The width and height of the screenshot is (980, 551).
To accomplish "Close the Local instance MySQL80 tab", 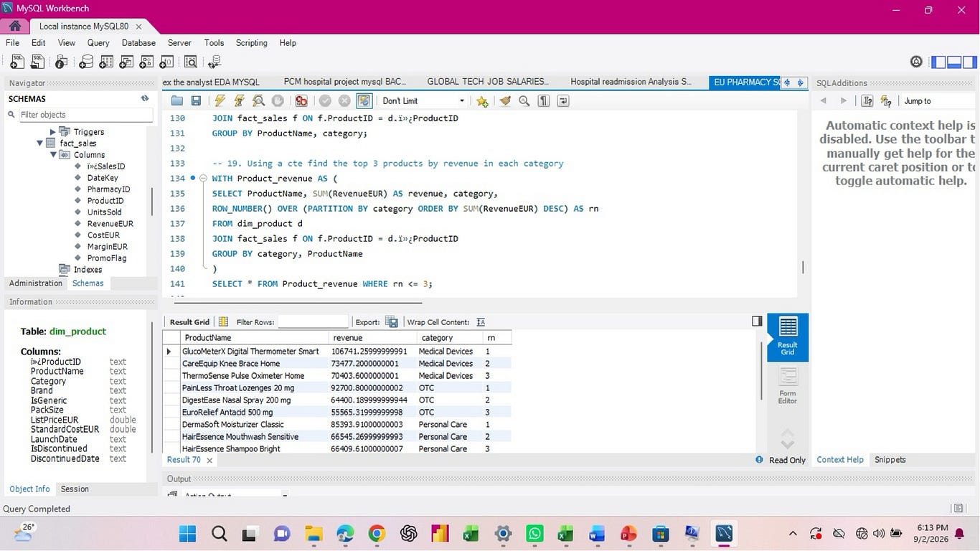I will [x=138, y=27].
